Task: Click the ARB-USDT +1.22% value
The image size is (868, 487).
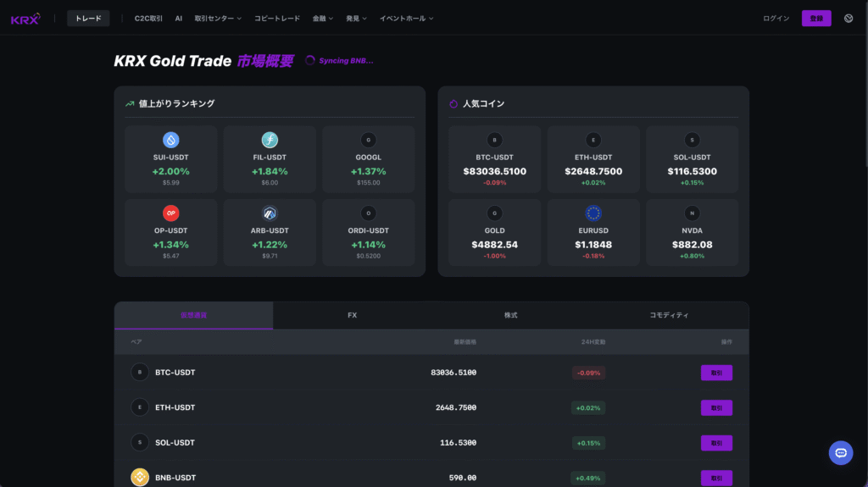Action: (270, 245)
